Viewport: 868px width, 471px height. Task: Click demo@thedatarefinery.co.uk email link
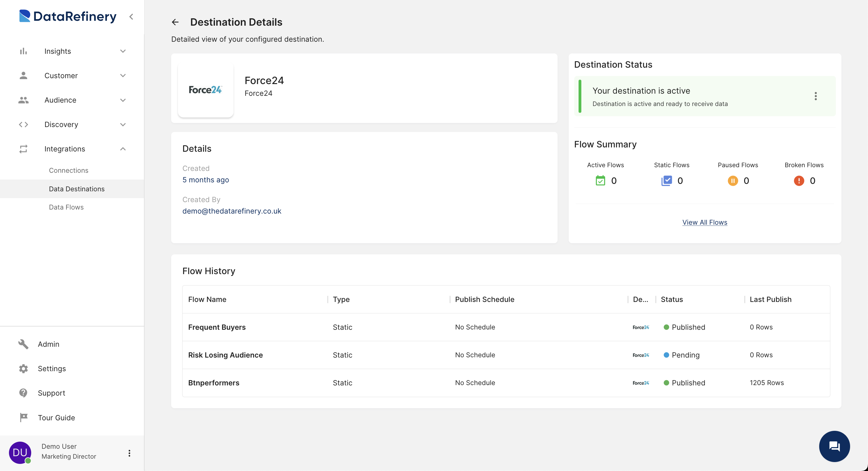(231, 211)
